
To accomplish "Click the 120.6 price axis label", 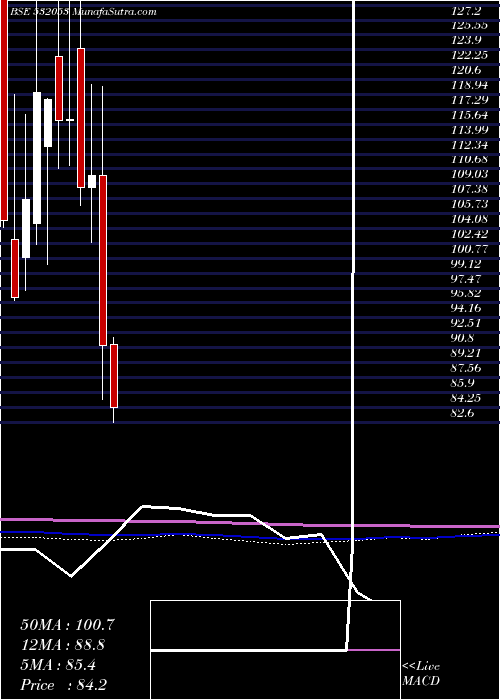I will 467,70.
